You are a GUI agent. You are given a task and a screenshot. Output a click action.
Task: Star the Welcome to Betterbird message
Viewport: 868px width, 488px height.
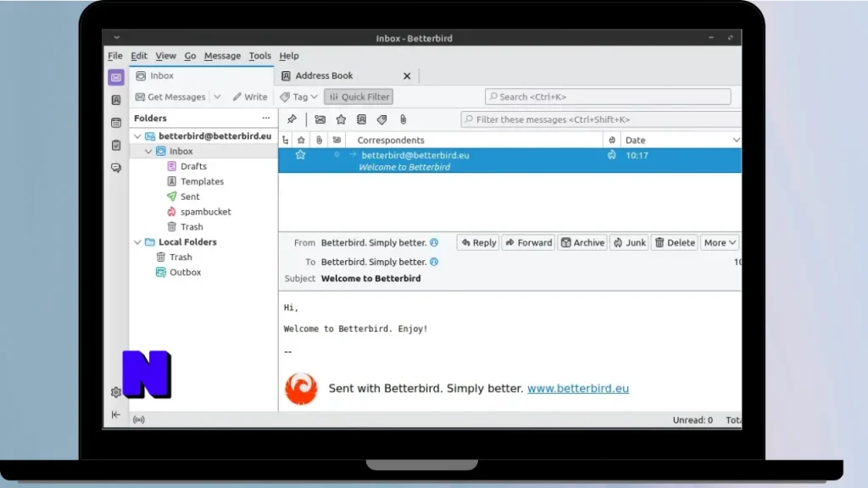(301, 155)
